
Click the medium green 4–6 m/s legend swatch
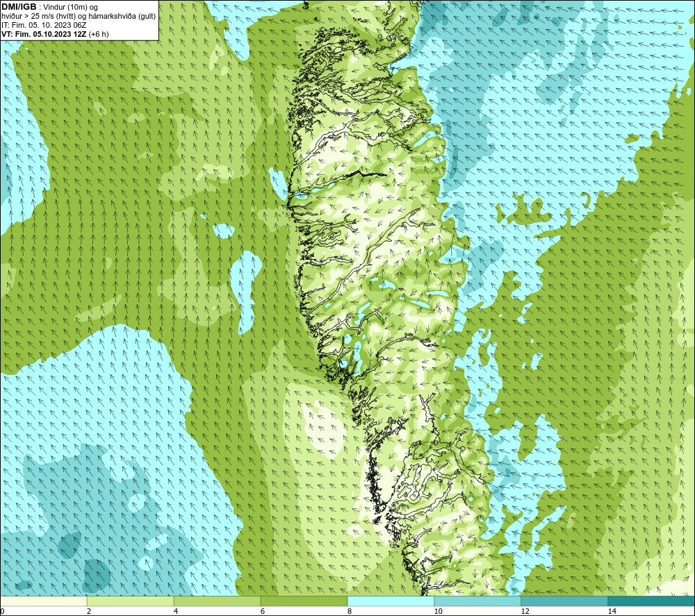pos(217,601)
